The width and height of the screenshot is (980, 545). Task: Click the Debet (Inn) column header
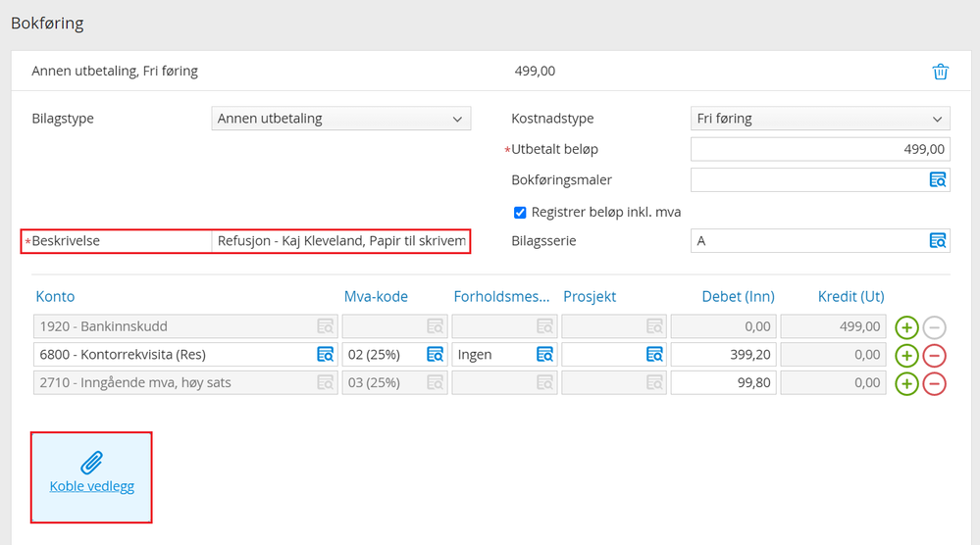point(738,297)
